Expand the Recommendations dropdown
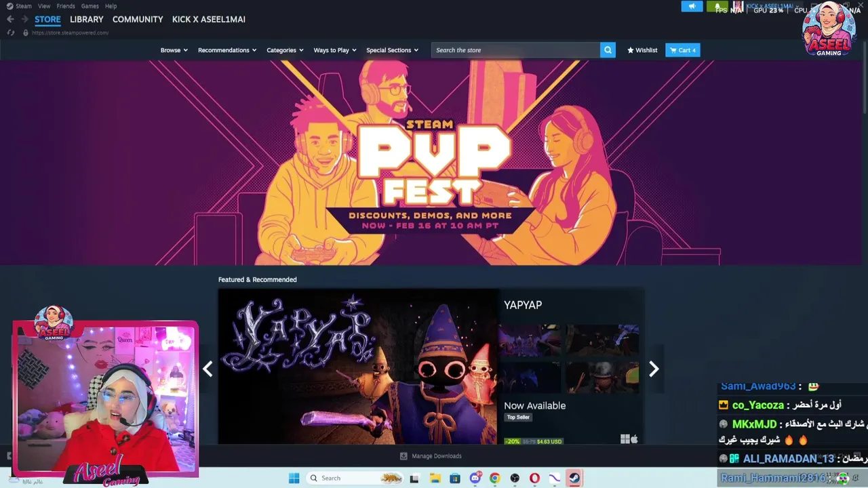This screenshot has width=868, height=488. [227, 50]
